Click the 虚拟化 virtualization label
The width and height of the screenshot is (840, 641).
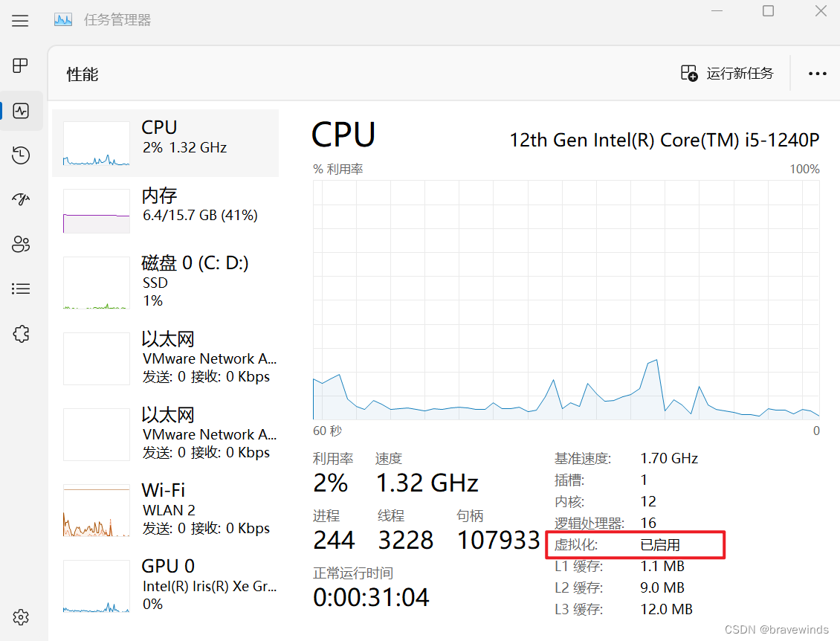tap(576, 544)
